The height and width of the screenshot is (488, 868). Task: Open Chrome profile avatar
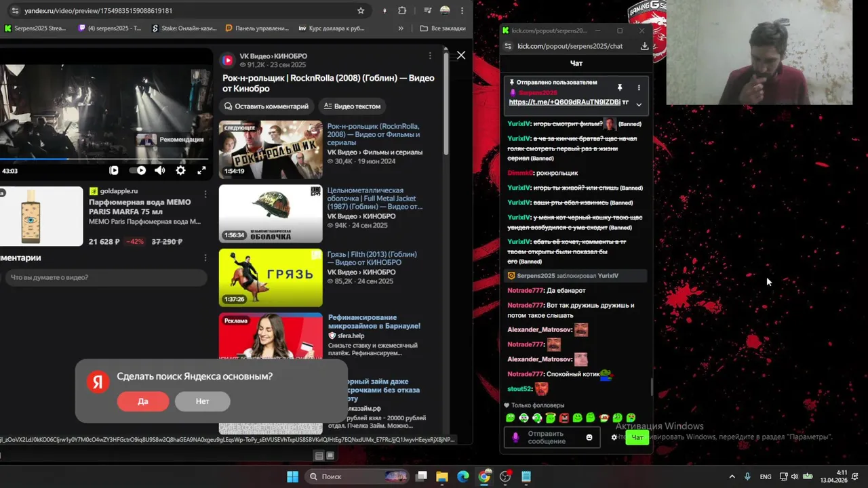[x=445, y=10]
